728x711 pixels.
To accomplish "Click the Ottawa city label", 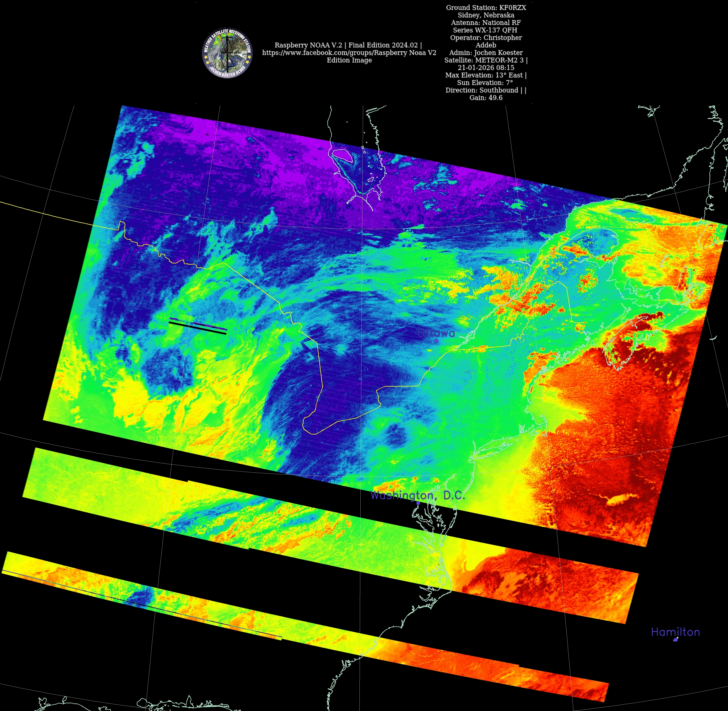I will coord(436,333).
